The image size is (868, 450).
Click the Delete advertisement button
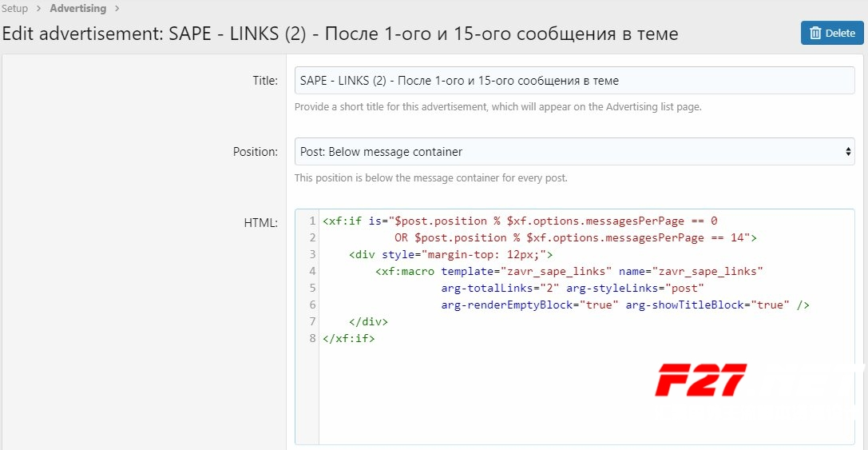tap(832, 34)
